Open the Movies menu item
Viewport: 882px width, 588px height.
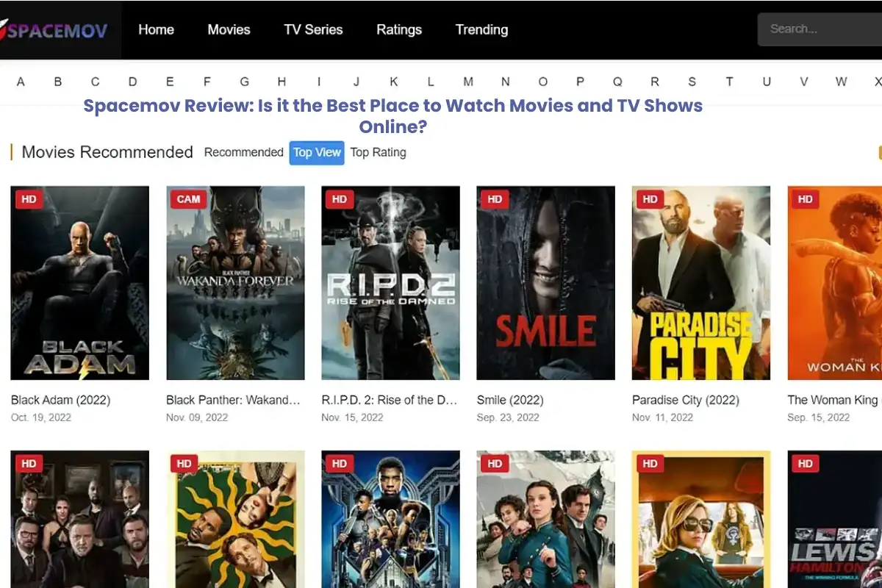pyautogui.click(x=229, y=30)
